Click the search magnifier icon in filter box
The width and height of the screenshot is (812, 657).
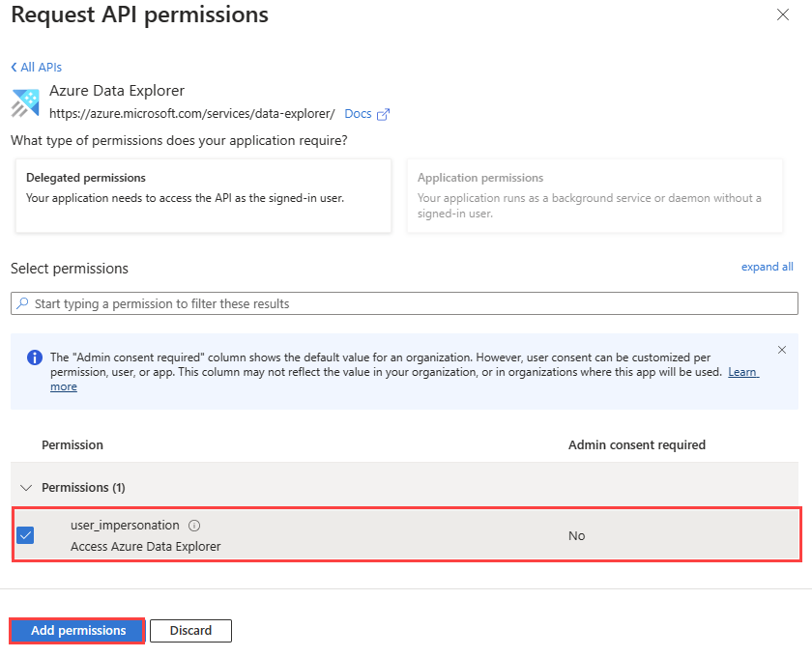(x=22, y=303)
